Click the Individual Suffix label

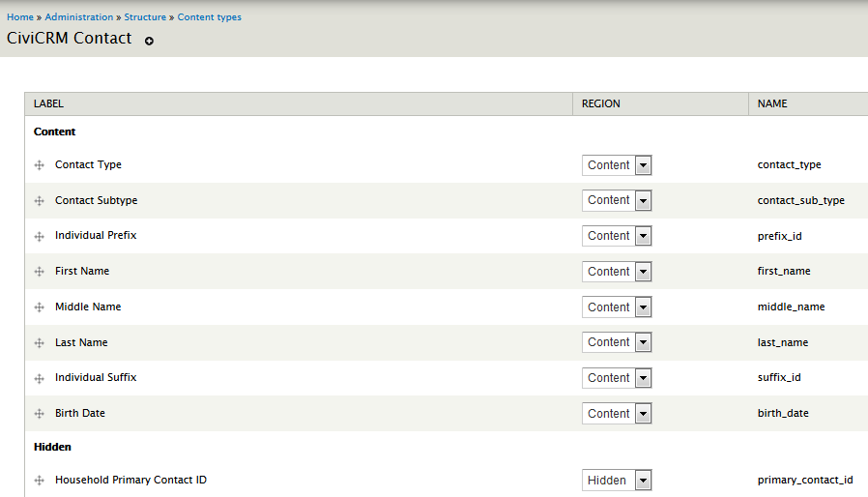(x=96, y=377)
